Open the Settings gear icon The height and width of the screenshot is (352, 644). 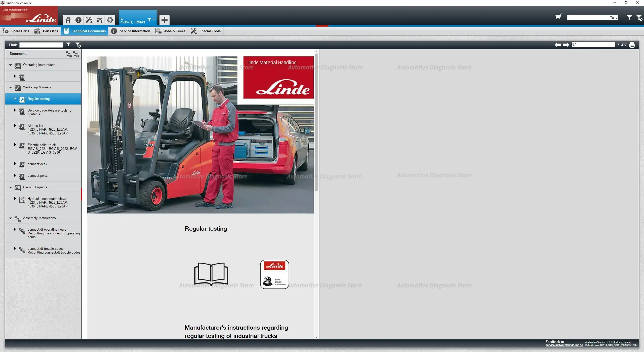click(x=110, y=20)
